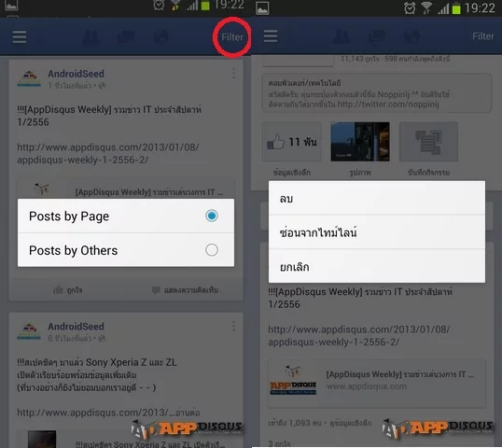Open AndroidSeed name on second post
This screenshot has height=448, width=502.
click(x=76, y=327)
